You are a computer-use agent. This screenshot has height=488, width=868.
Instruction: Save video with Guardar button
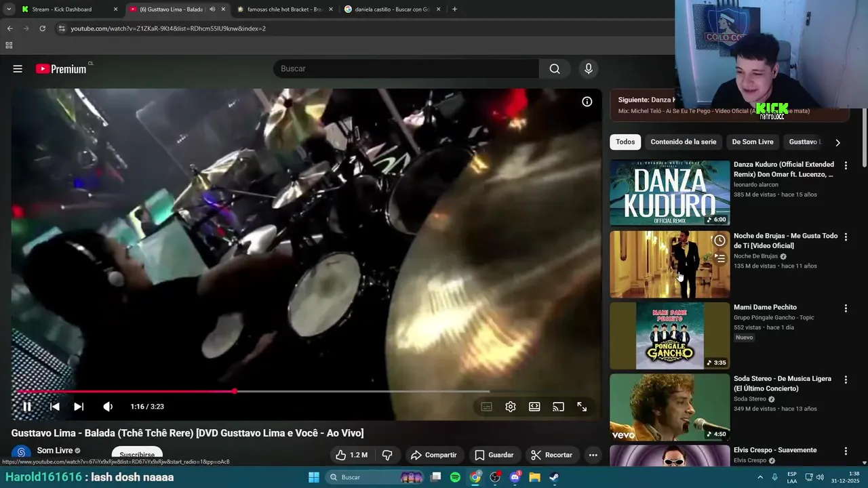click(x=494, y=455)
